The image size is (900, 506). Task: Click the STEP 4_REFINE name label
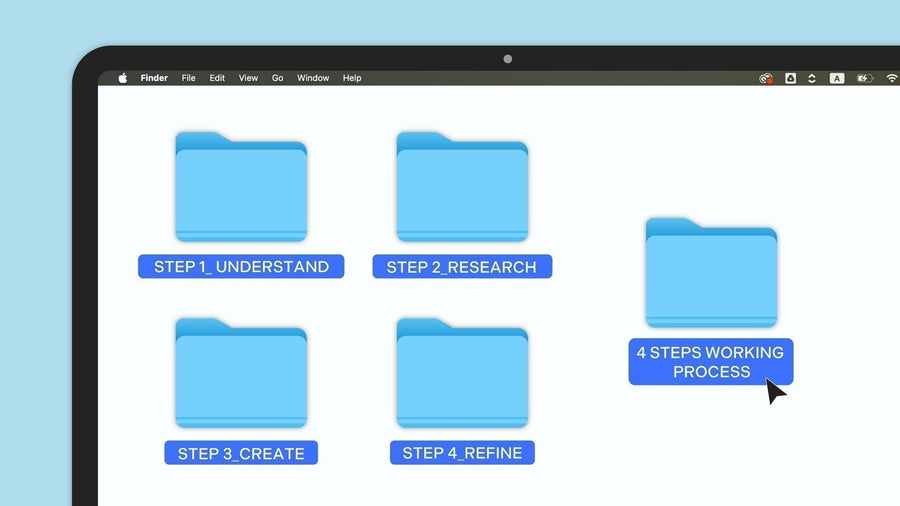tap(462, 453)
